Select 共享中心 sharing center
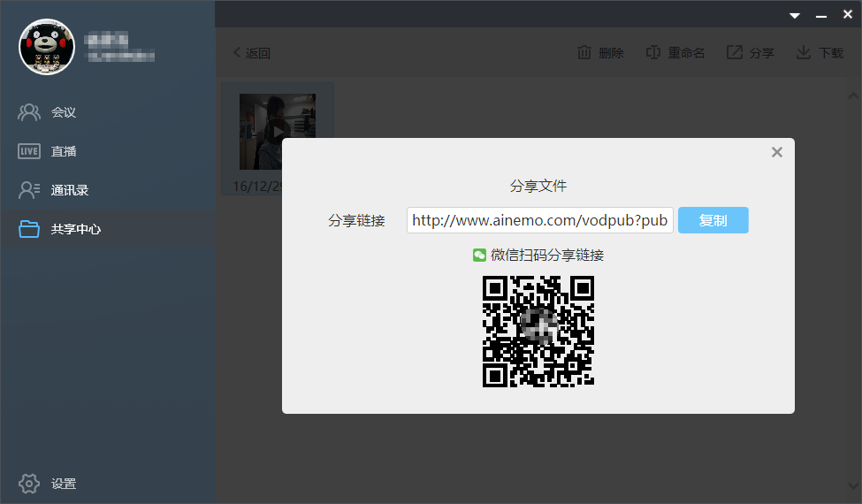The height and width of the screenshot is (504, 862). (107, 229)
